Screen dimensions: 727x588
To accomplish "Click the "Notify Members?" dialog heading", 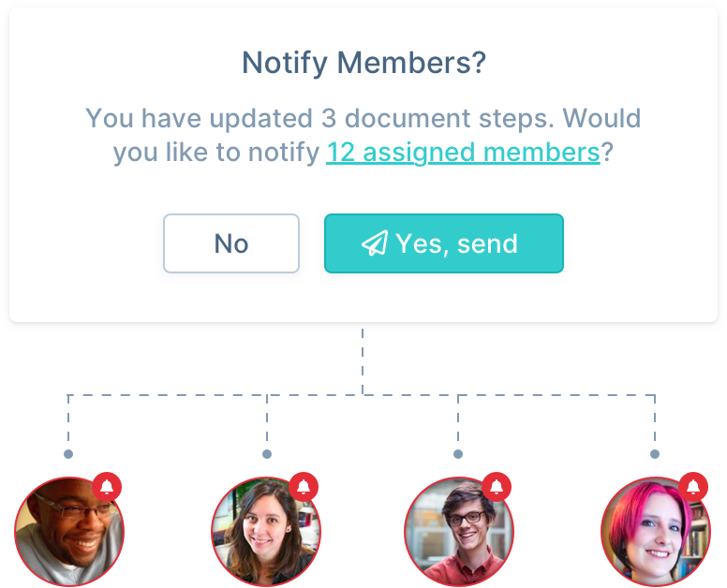I will click(363, 63).
